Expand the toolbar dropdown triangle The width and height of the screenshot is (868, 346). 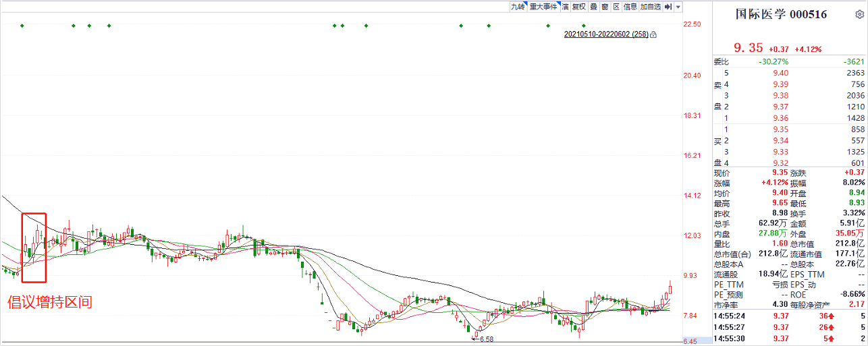[678, 7]
